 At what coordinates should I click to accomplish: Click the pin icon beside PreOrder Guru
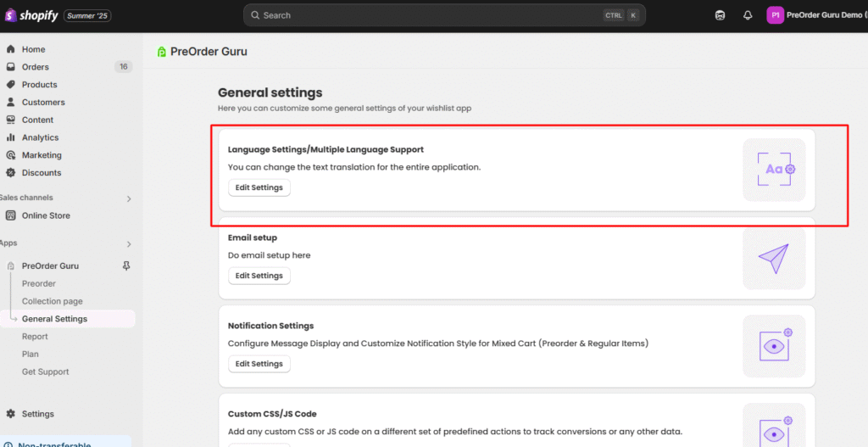126,266
